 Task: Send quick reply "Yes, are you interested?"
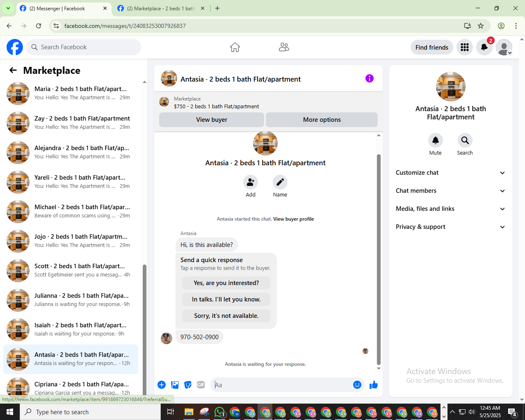pyautogui.click(x=226, y=283)
